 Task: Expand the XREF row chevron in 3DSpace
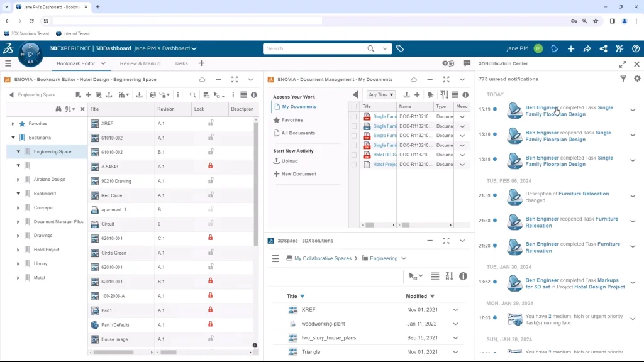click(455, 310)
